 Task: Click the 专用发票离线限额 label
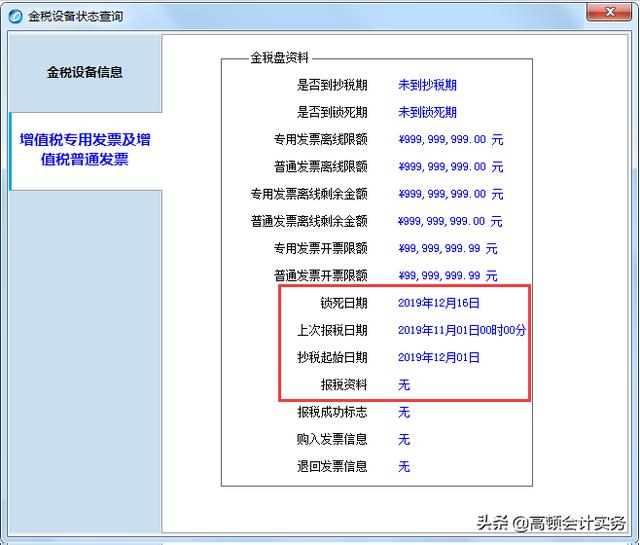(320, 139)
